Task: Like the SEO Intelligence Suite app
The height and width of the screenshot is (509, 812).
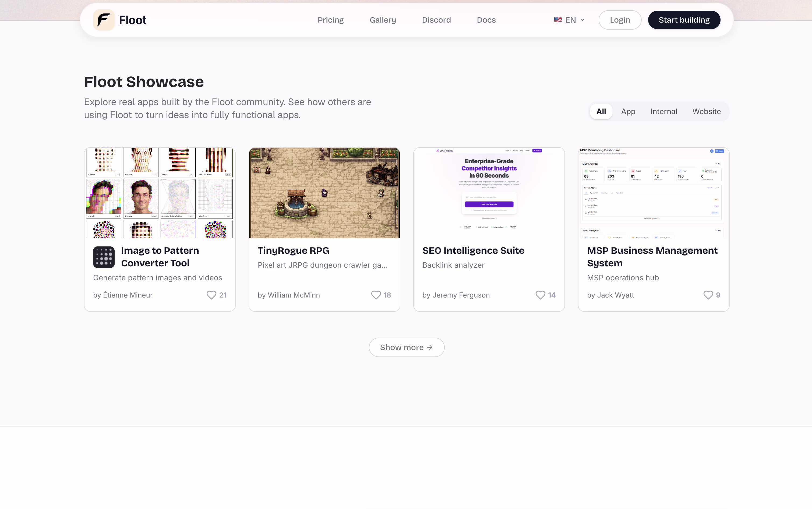Action: click(540, 295)
